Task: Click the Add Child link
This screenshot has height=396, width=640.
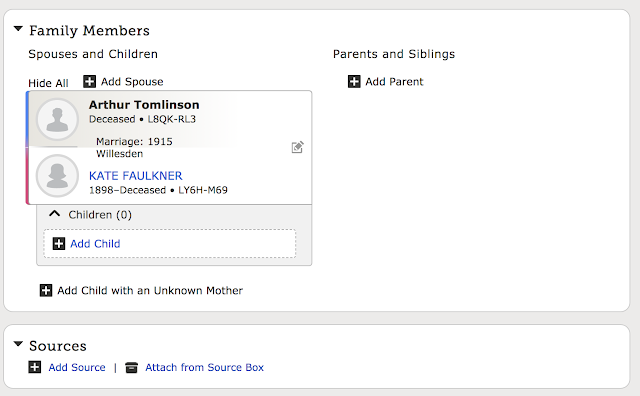Action: (95, 244)
